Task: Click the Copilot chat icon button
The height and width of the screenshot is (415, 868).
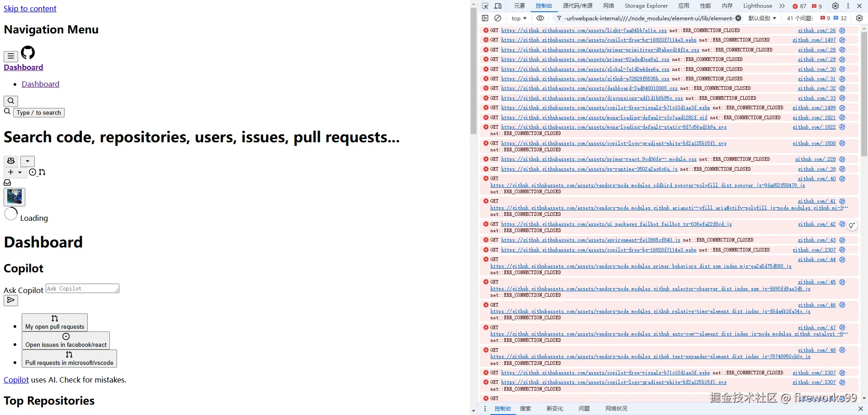Action: click(11, 161)
